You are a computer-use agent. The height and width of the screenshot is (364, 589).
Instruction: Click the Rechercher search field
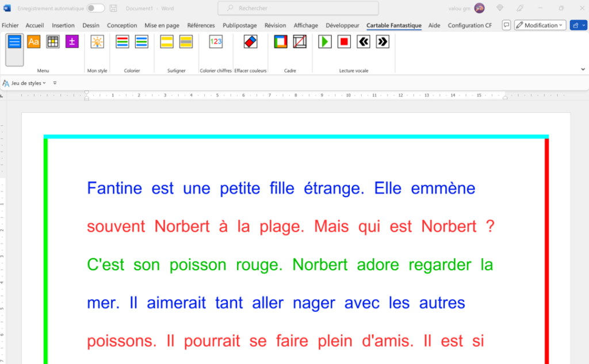(x=299, y=8)
